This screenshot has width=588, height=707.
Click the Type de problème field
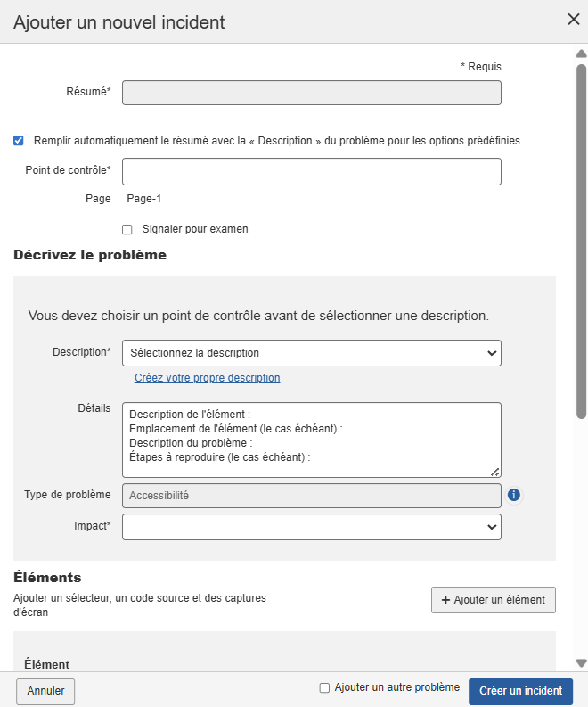311,495
